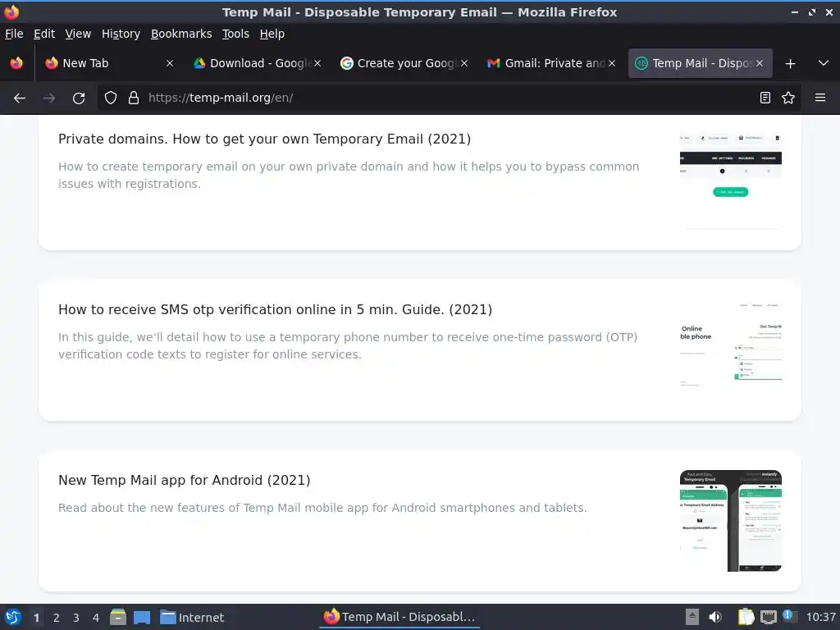Select the Temp Mail - Disposable tab
840x630 pixels.
pyautogui.click(x=700, y=63)
